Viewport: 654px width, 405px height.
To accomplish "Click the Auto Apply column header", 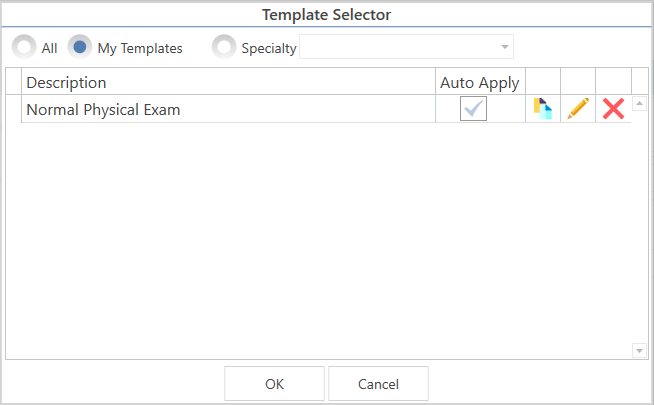I will [x=480, y=82].
